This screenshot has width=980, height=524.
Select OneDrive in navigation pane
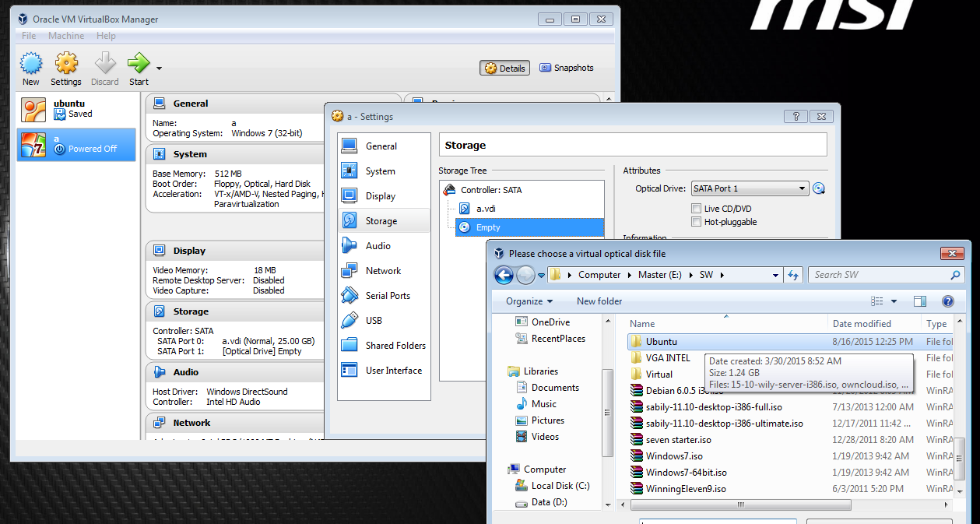click(x=550, y=322)
